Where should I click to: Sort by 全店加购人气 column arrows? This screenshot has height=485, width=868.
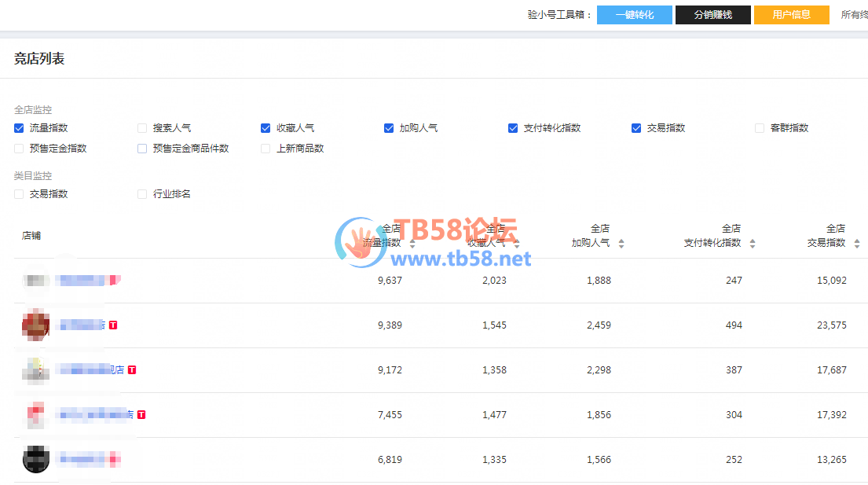tap(621, 244)
